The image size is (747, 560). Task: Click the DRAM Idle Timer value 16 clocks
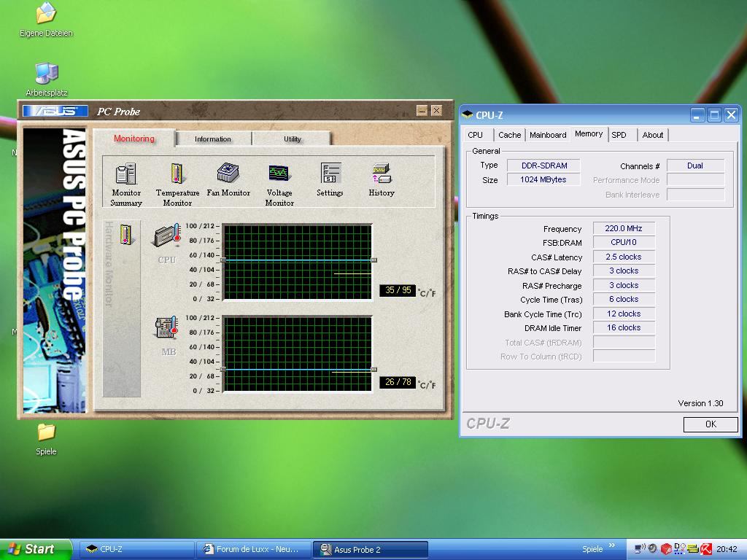[624, 327]
